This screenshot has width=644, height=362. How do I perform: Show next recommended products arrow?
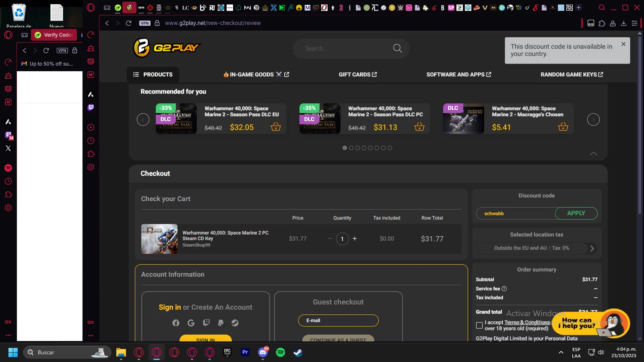(593, 120)
